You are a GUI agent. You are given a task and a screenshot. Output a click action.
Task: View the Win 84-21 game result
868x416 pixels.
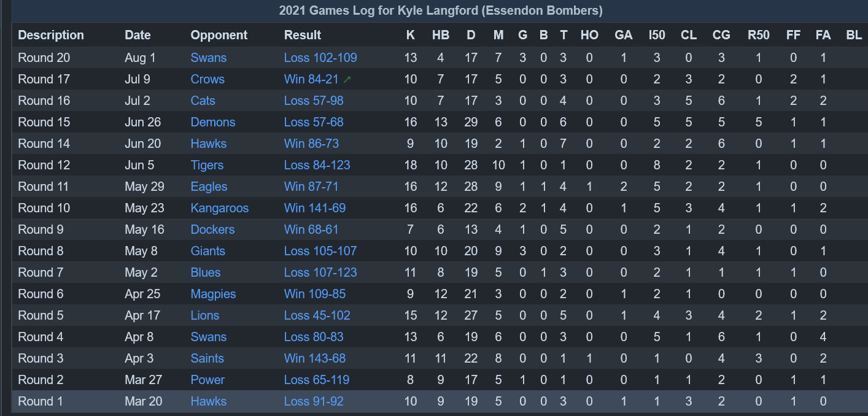[311, 79]
